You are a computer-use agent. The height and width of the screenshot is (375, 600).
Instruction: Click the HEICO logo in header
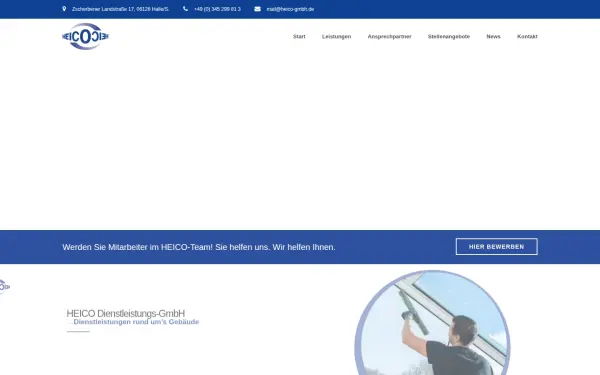point(85,36)
